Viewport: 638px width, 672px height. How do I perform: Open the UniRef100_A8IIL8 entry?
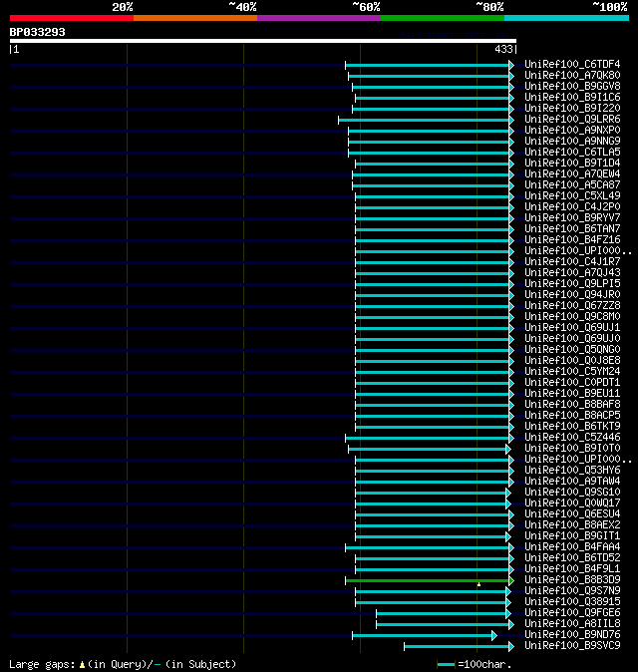[572, 623]
